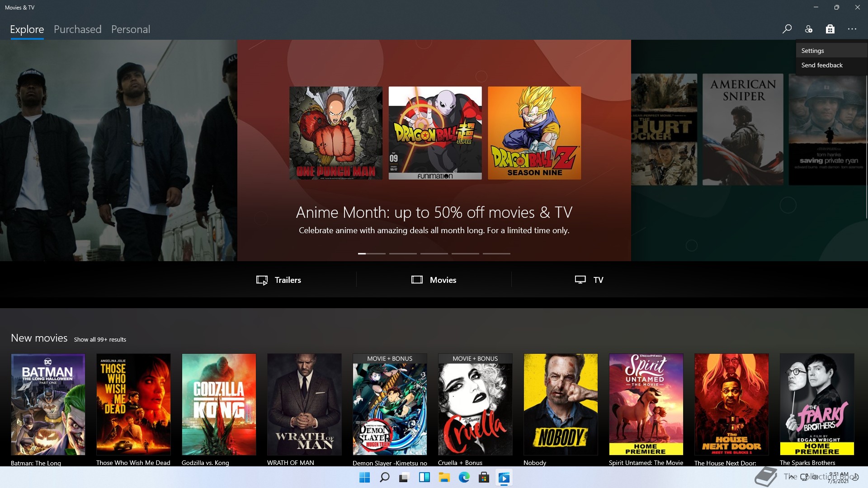Viewport: 868px width, 488px height.
Task: Jump to fifth carousel slide indicator
Action: click(x=496, y=253)
